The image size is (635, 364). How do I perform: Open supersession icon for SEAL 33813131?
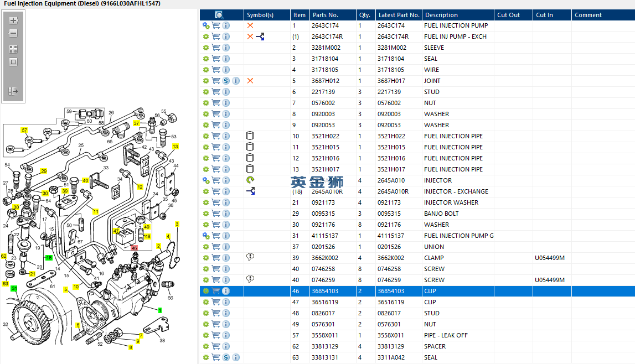point(226,357)
